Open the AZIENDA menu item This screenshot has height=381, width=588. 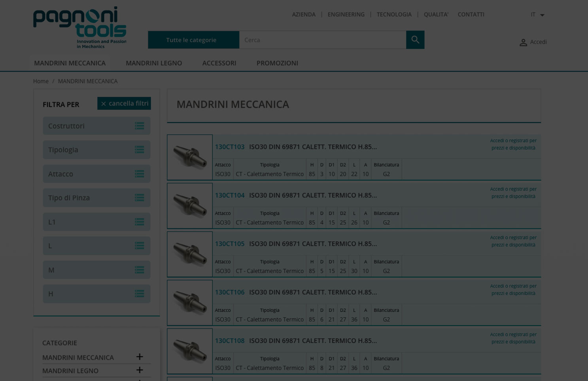click(304, 14)
